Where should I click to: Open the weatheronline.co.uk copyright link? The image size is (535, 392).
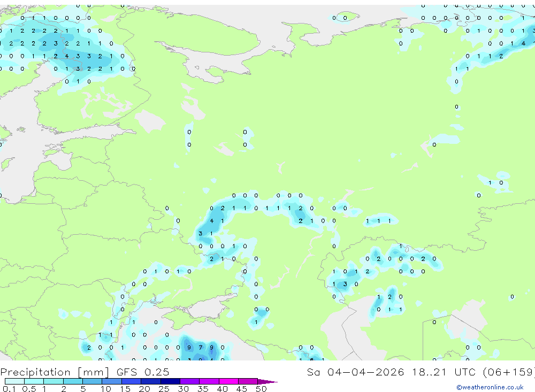click(490, 387)
